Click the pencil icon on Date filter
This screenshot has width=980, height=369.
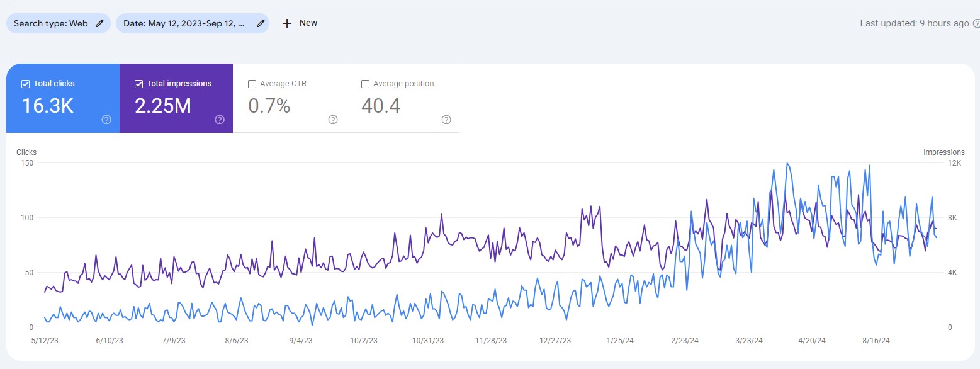tap(261, 23)
